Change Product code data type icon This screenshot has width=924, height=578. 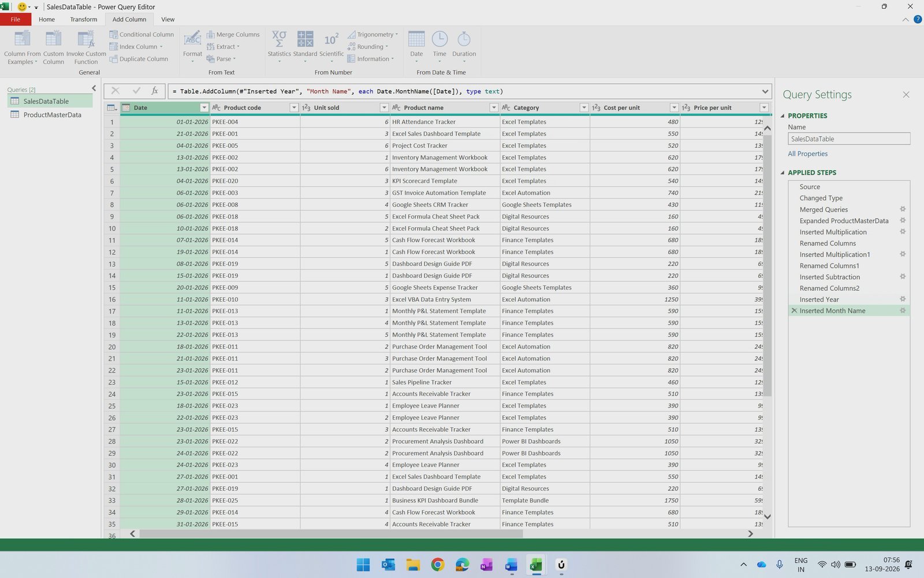coord(217,108)
